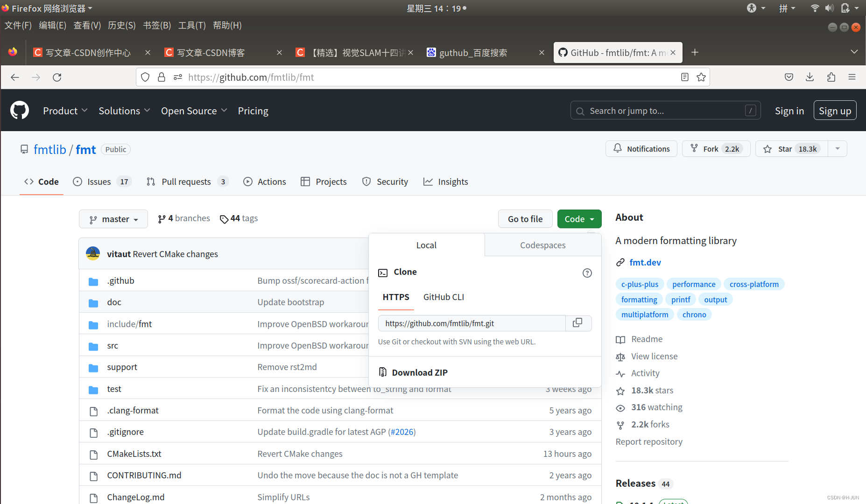The image size is (866, 504).
Task: Click the GitHub logo icon
Action: pyautogui.click(x=19, y=110)
